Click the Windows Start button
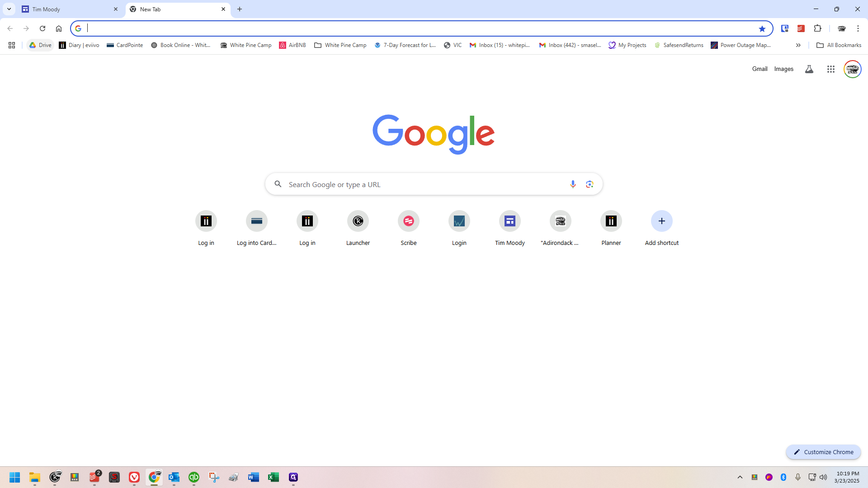Screen dimensions: 868x488 tap(15, 477)
